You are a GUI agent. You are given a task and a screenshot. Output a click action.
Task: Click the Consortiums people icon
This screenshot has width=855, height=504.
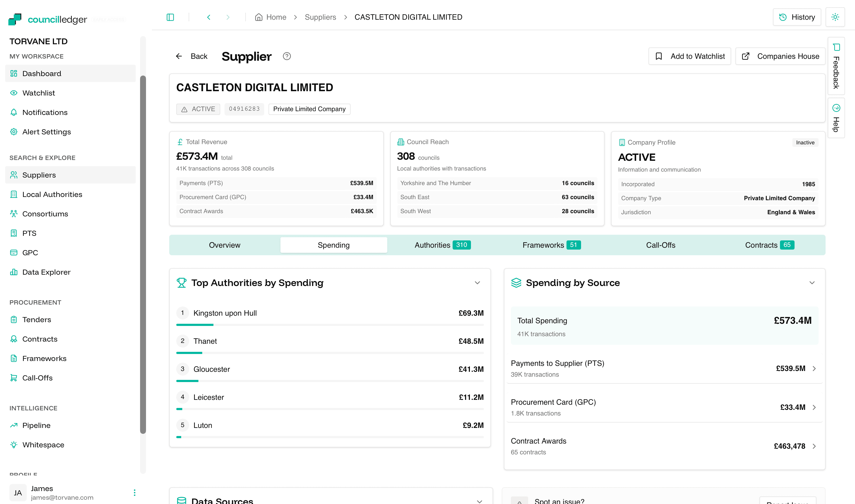(x=13, y=214)
